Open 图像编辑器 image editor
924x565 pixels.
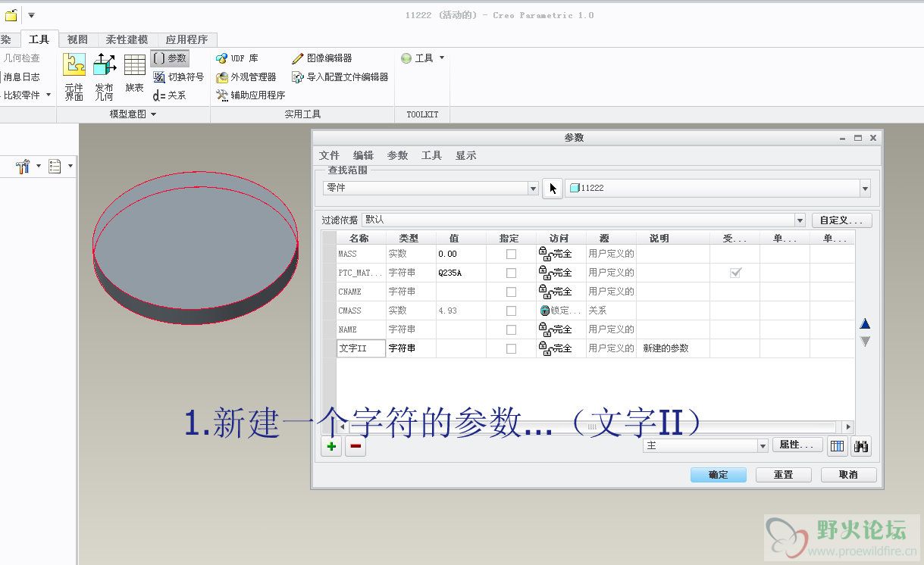[322, 58]
